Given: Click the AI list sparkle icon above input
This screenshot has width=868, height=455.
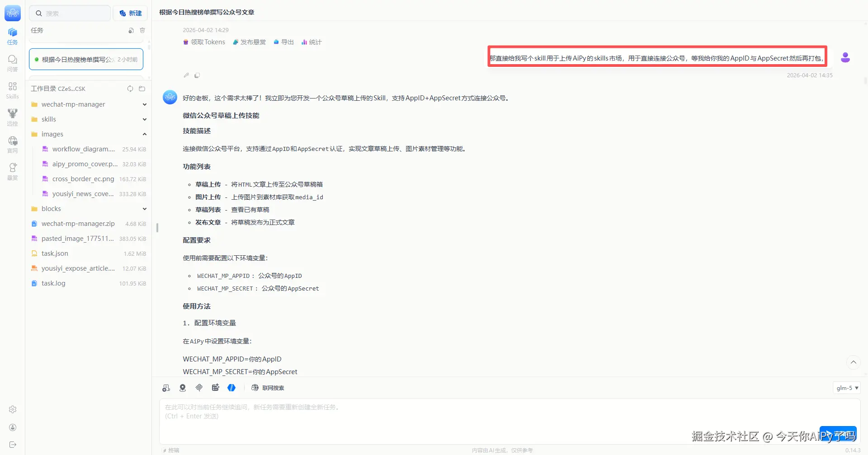Looking at the screenshot, I should pos(215,388).
